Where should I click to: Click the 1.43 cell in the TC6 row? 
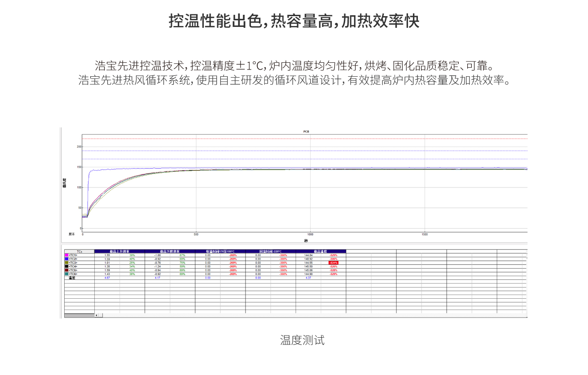[x=107, y=274]
